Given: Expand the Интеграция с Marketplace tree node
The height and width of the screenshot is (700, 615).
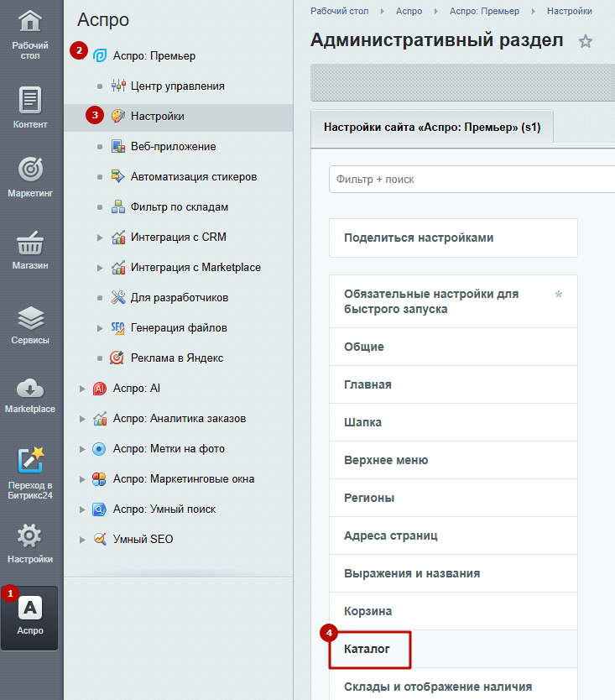Looking at the screenshot, I should click(100, 268).
